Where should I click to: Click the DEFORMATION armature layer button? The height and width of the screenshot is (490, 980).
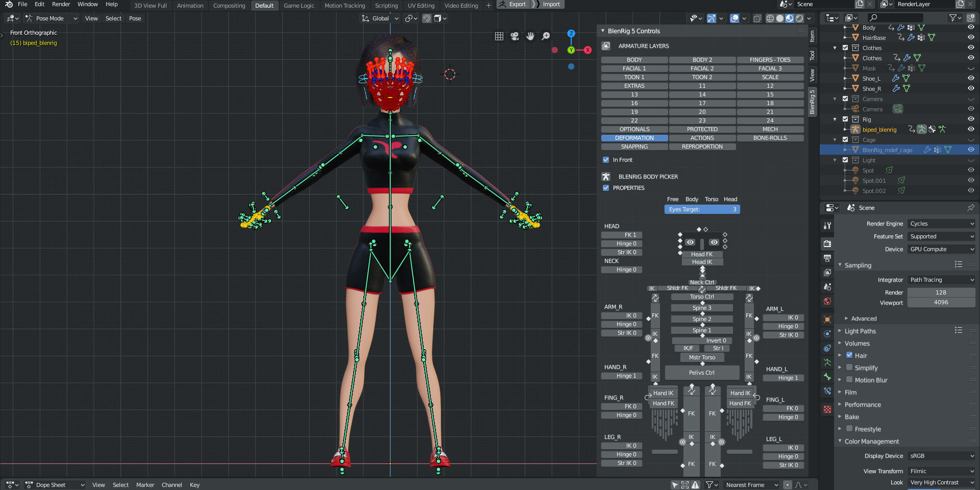[x=634, y=138]
